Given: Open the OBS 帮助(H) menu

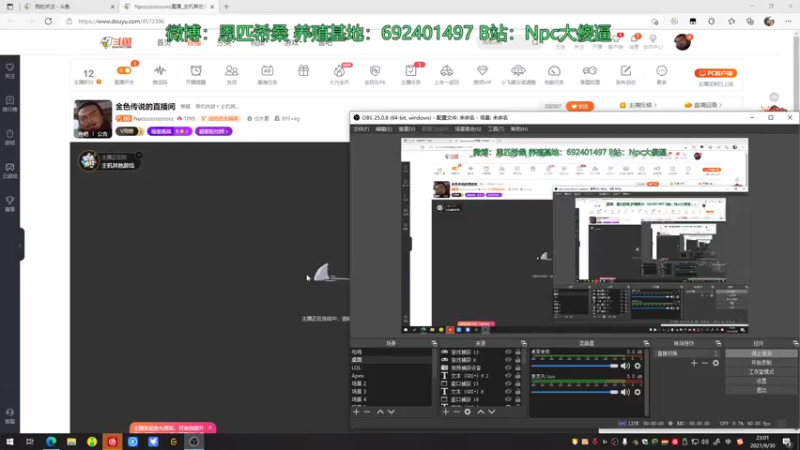Looking at the screenshot, I should pyautogui.click(x=519, y=129).
